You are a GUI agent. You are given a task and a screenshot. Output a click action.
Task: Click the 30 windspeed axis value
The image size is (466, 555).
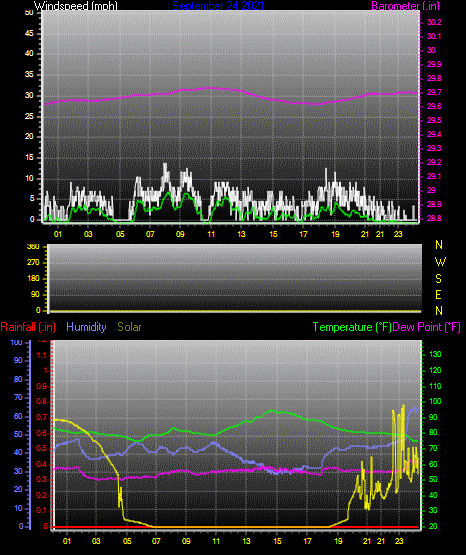(x=29, y=96)
